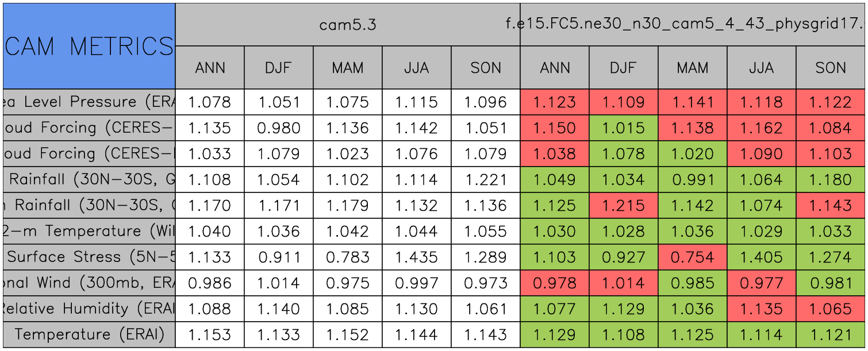Click the Zonal Wind (300mb) row label

(89, 283)
